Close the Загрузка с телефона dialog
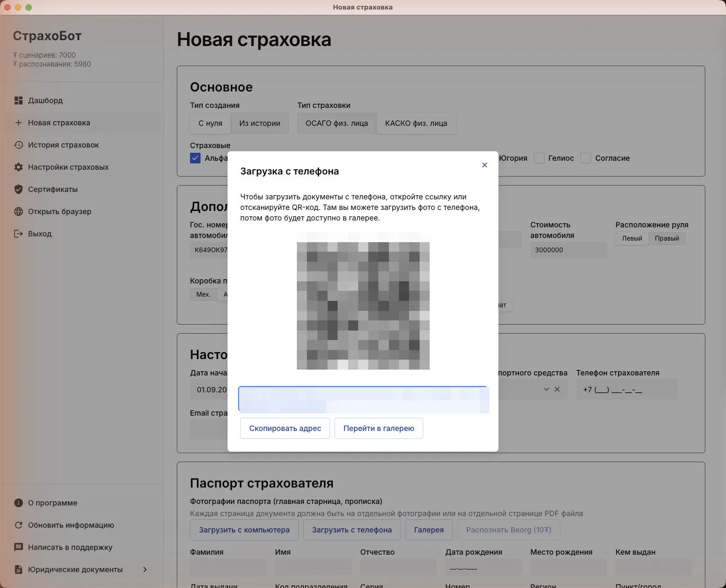The width and height of the screenshot is (726, 588). tap(485, 165)
